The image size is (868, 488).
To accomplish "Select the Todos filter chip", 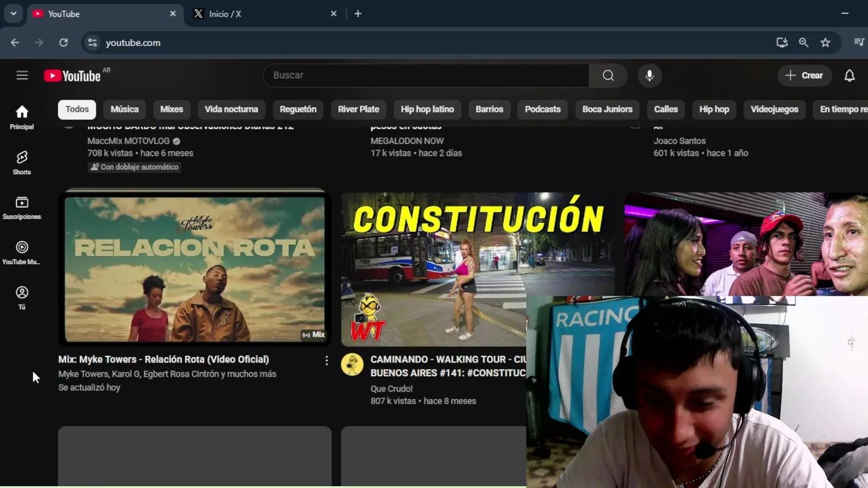I will (77, 109).
